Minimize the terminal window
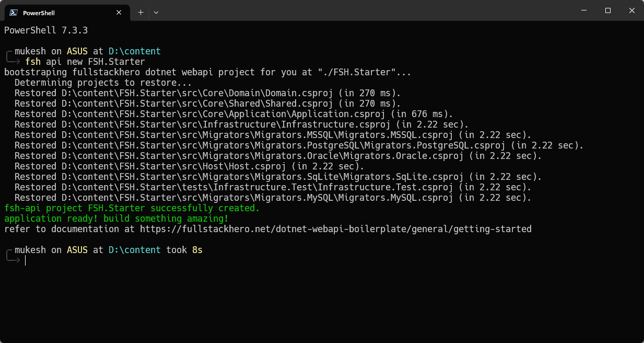Screen dimensions: 644x343 (x=584, y=11)
